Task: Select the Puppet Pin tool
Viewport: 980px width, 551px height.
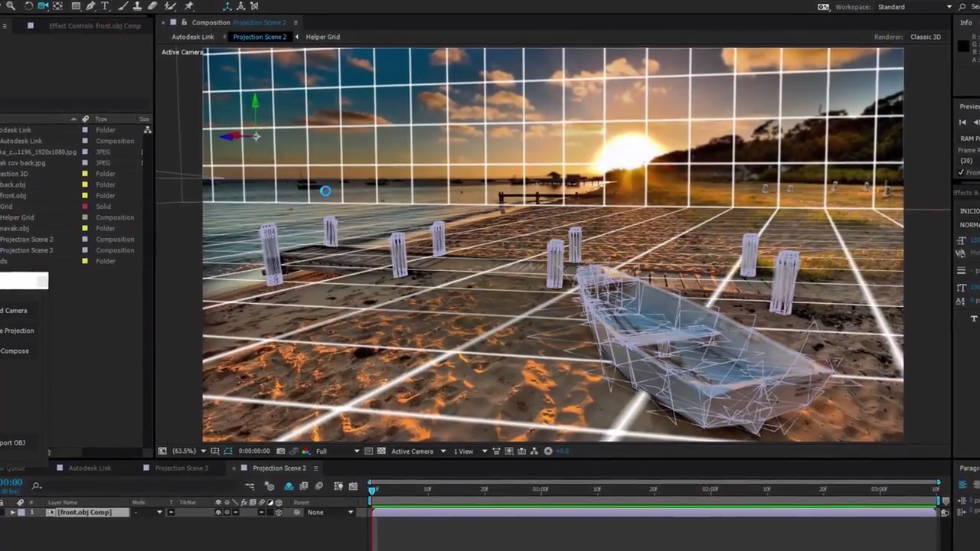Action: [188, 5]
